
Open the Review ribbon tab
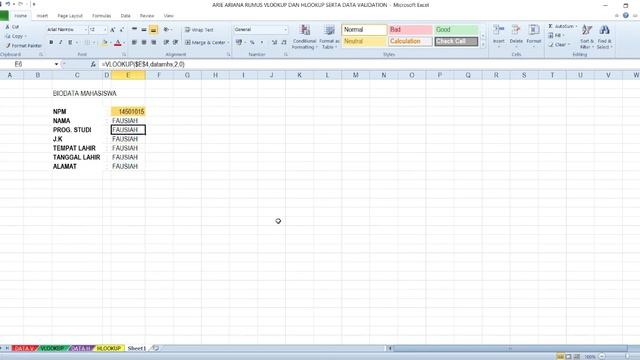pos(147,16)
